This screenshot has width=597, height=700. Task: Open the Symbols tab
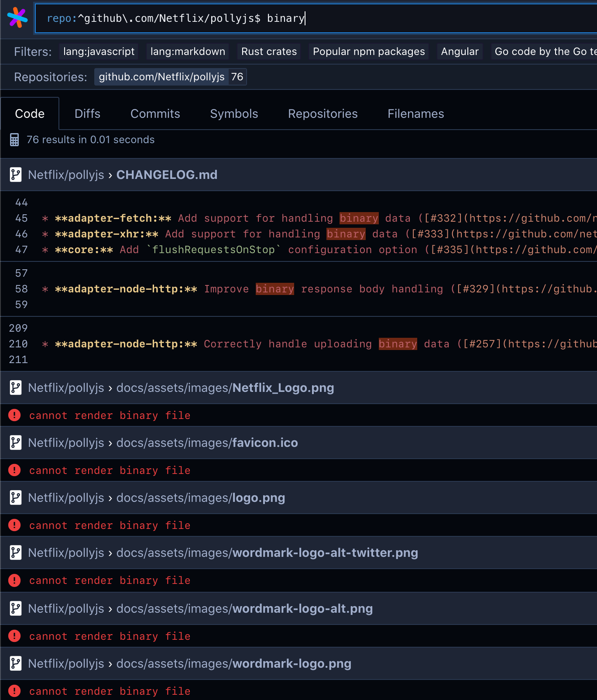(x=234, y=114)
